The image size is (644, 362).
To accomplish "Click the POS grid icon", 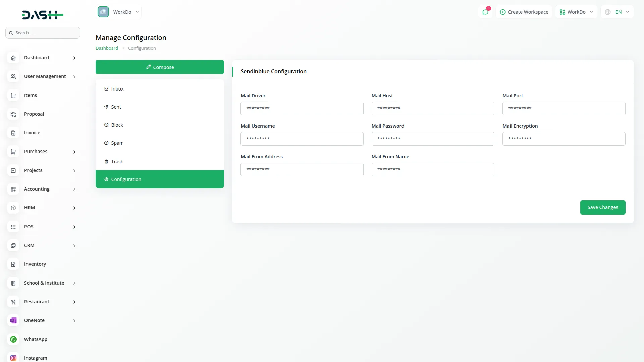I will click(x=13, y=227).
